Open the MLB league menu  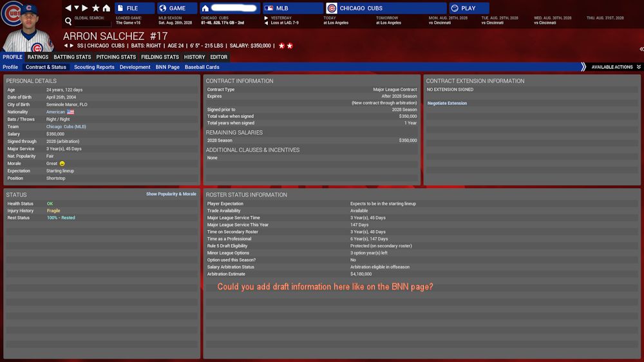click(x=293, y=8)
